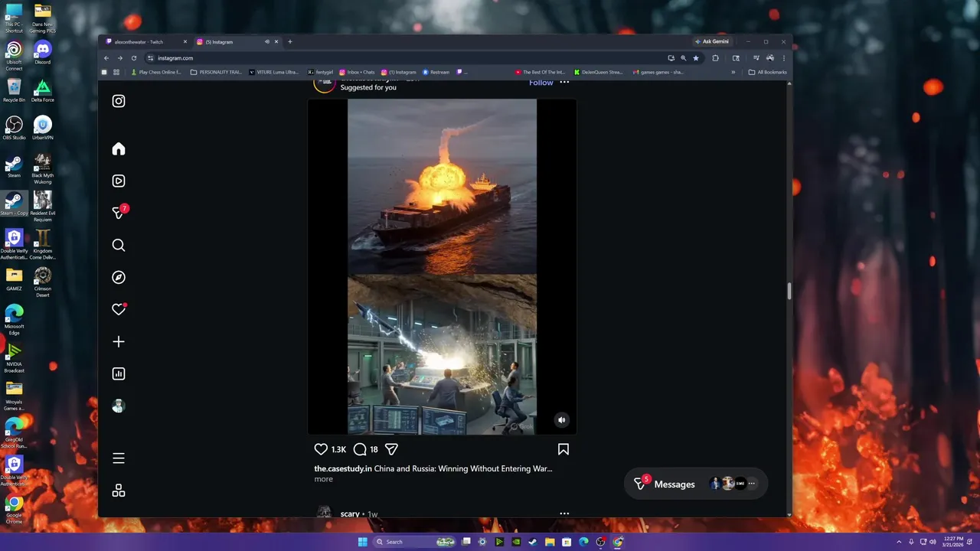Open Explore compass icon in sidebar
The height and width of the screenshot is (551, 980).
pos(119,277)
